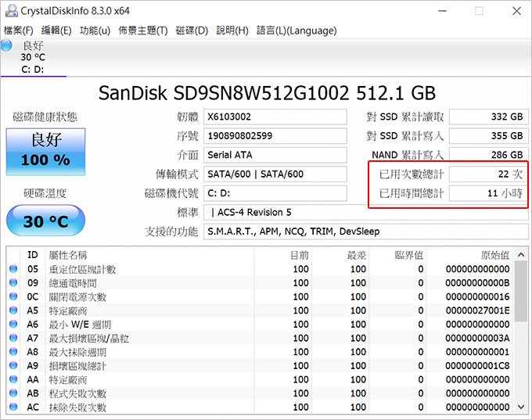Click the CrystalDiskInfo app icon in title bar
Image resolution: width=532 pixels, height=420 pixels.
[x=11, y=11]
